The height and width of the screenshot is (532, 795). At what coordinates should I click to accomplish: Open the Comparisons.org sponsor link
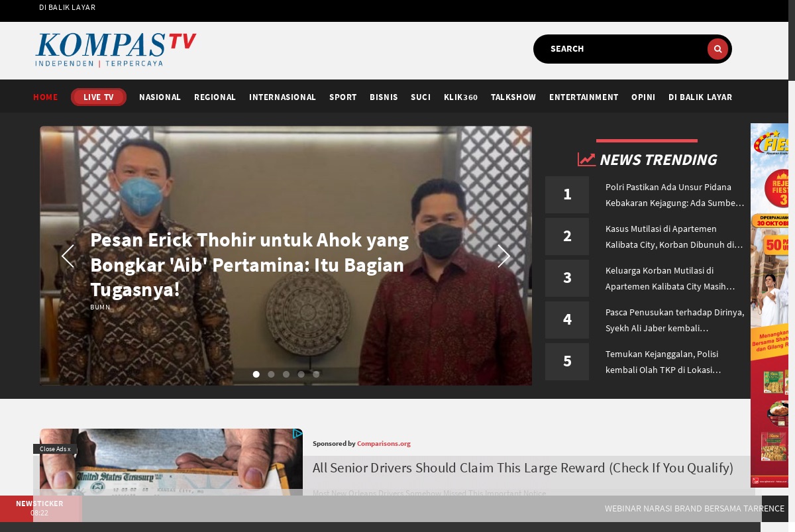[384, 444]
